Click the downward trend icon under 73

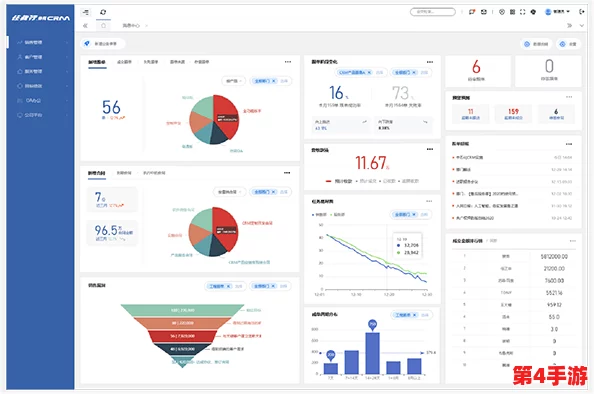click(425, 122)
